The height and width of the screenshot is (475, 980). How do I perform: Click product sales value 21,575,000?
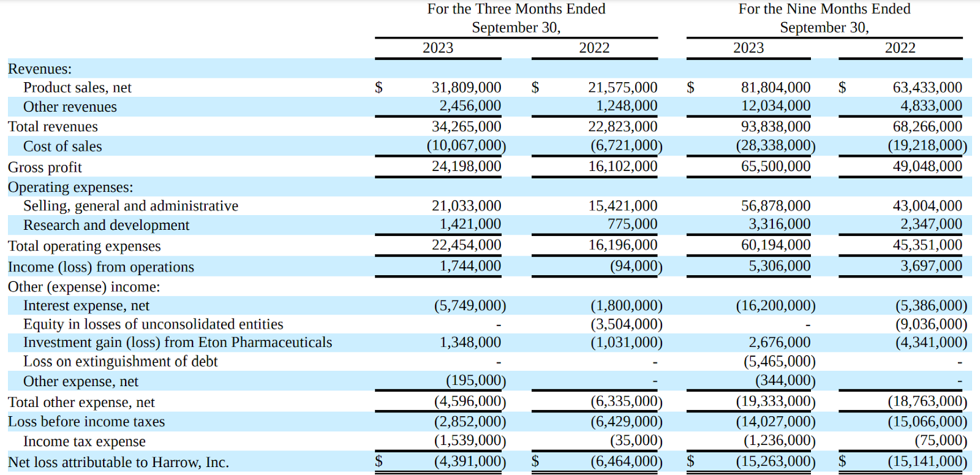pos(623,88)
